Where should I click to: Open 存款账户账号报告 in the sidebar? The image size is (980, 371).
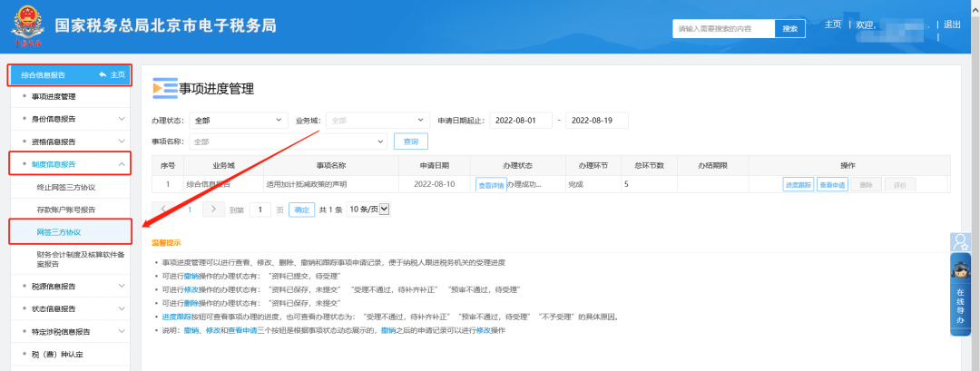[65, 210]
